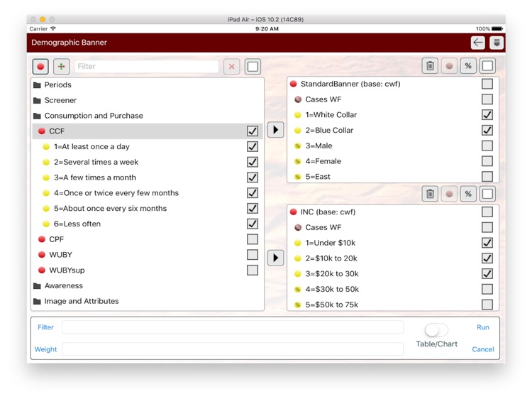The height and width of the screenshot is (399, 532).
Task: Select 4=$30k to 50k row
Action: pos(393,290)
